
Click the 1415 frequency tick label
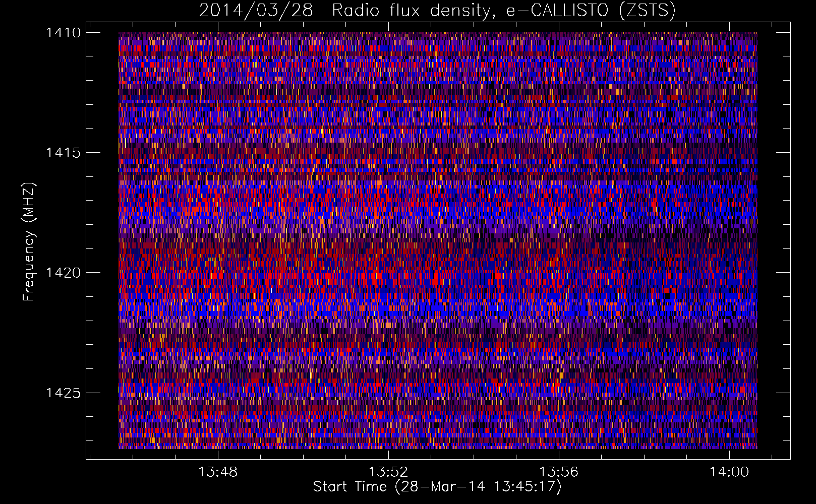(63, 153)
